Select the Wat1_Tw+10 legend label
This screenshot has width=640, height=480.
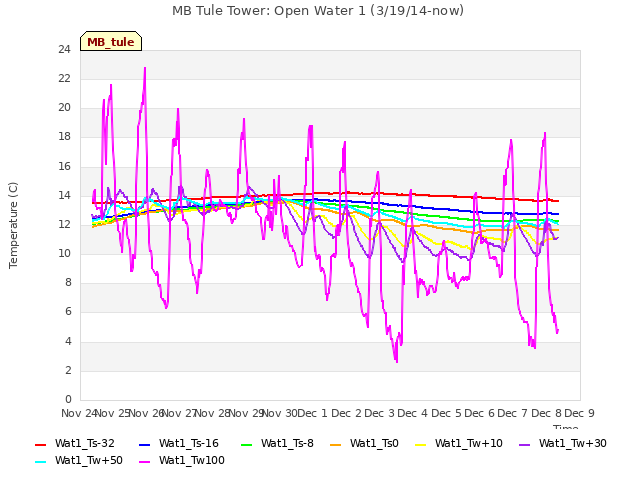(469, 443)
